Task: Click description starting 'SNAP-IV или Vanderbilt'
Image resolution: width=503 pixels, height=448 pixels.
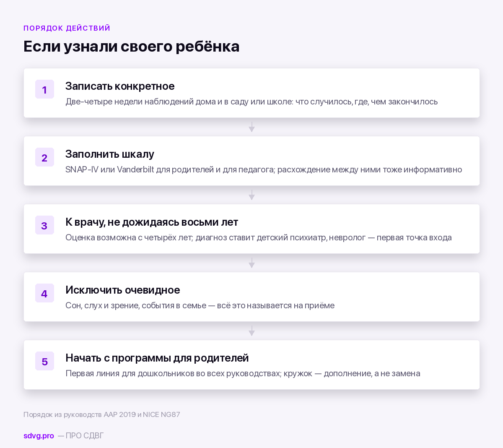Action: [264, 169]
